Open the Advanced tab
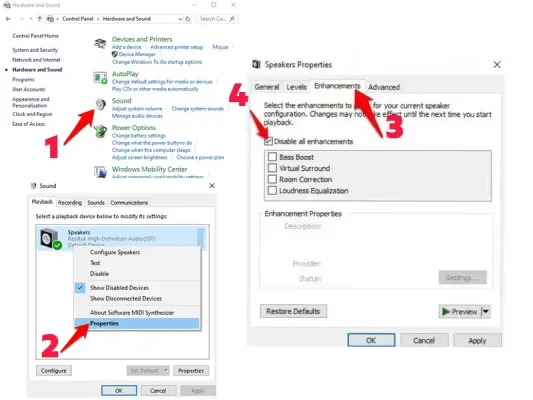This screenshot has height=400, width=533. 384,87
